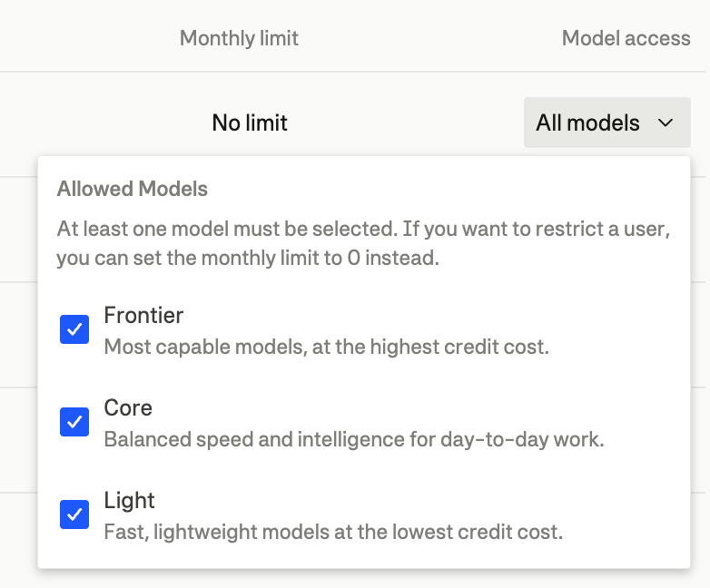
Task: Click the 'Most capable models' description text
Action: click(327, 348)
